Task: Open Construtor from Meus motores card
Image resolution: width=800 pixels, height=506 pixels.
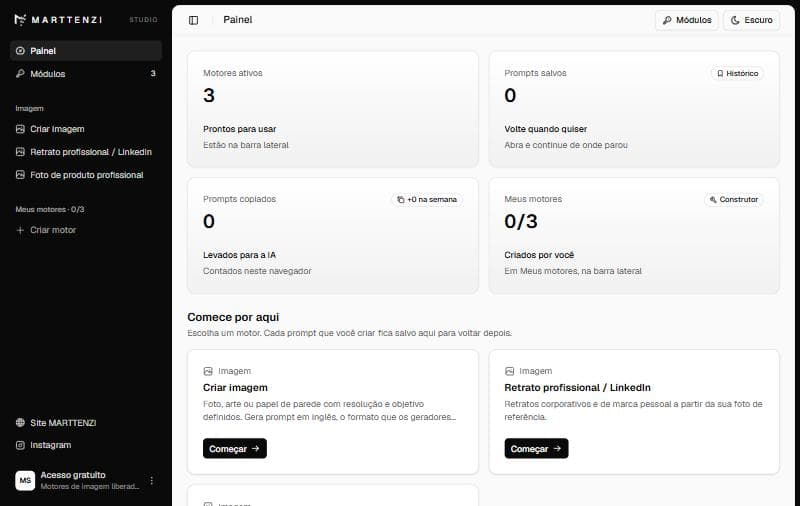Action: 734,199
